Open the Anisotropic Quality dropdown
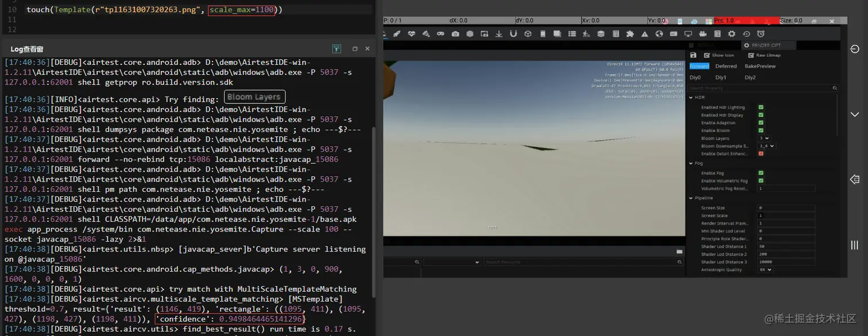 pos(765,269)
